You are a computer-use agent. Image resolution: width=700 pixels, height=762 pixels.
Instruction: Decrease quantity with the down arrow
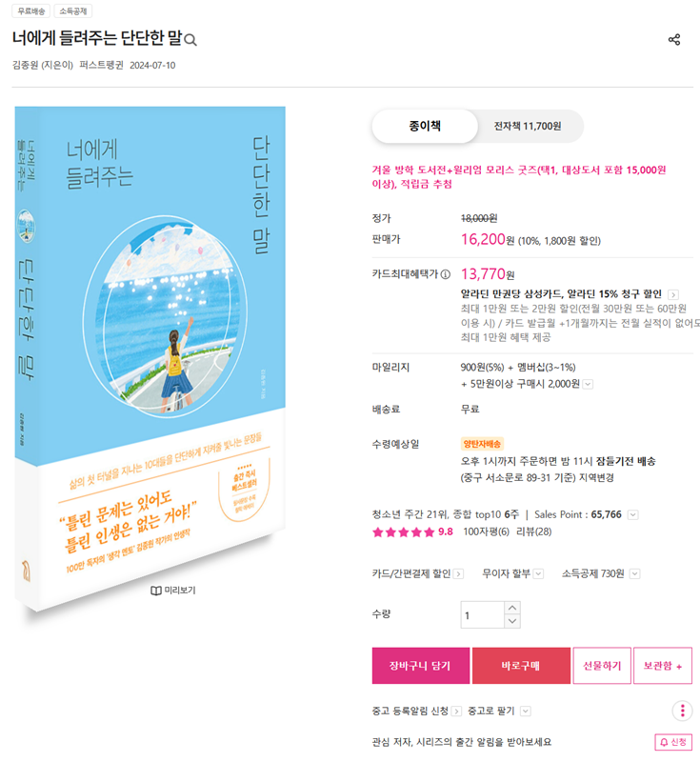click(x=512, y=622)
